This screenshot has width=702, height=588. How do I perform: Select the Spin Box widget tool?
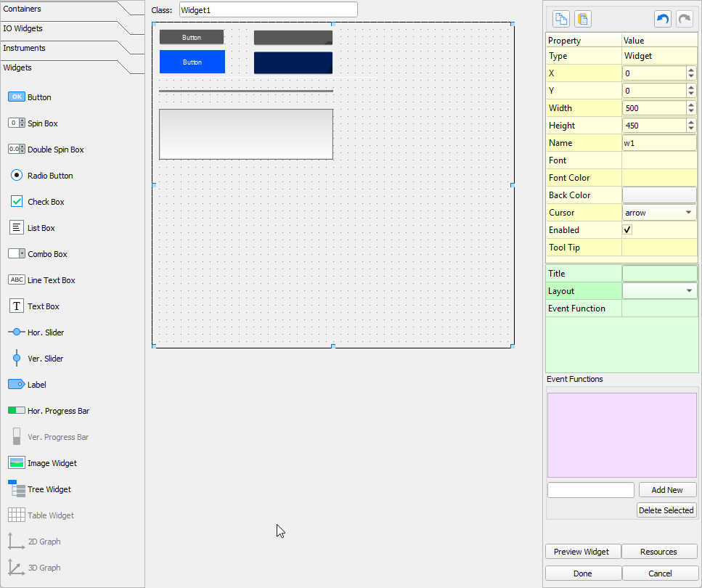[44, 123]
